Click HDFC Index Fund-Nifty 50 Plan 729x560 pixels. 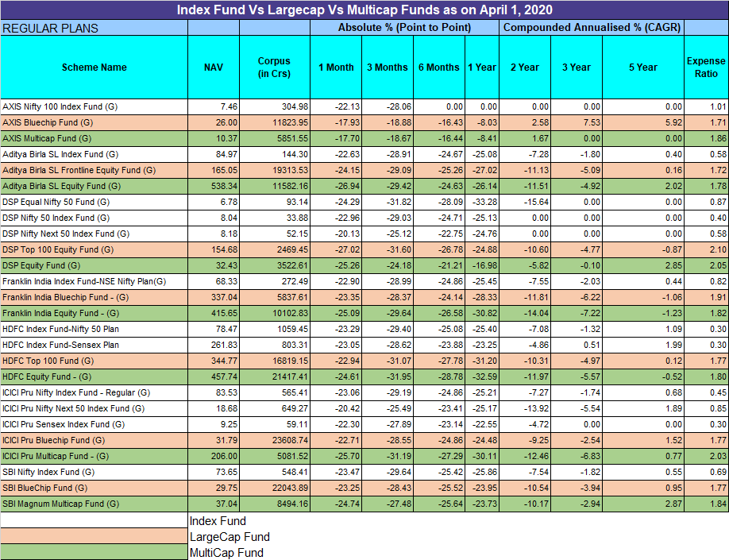click(60, 329)
